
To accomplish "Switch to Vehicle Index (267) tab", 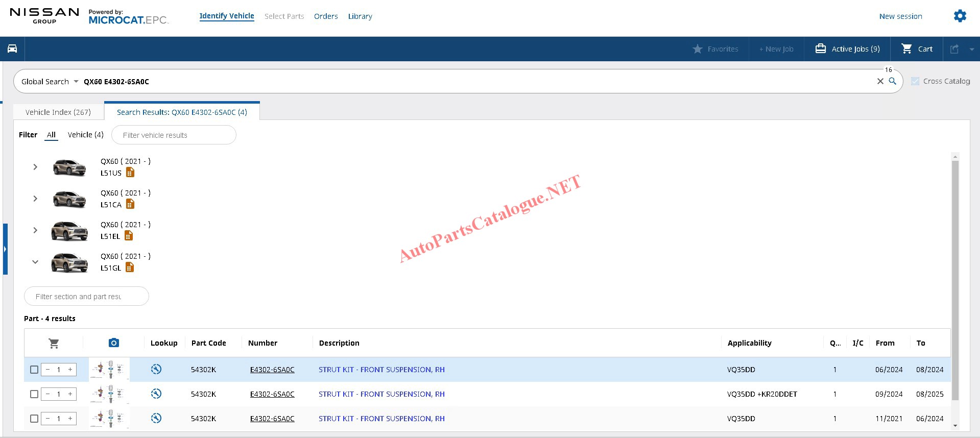I will (x=58, y=112).
